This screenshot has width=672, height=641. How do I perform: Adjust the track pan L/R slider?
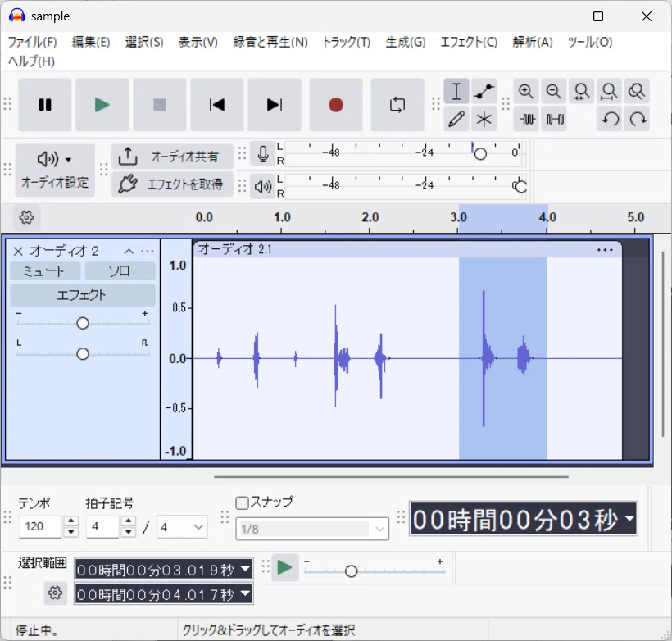[x=83, y=354]
